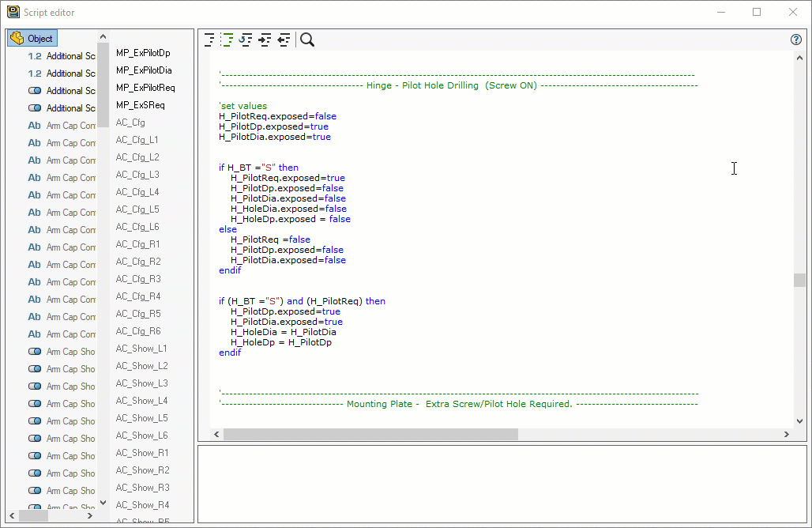Select the AC_Show_R2 variable name
The height and width of the screenshot is (528, 812).
pos(142,470)
